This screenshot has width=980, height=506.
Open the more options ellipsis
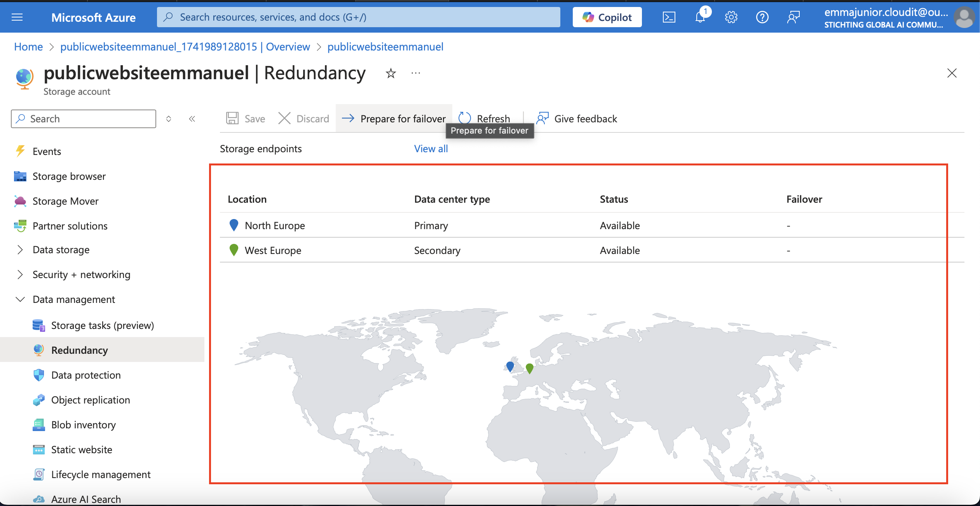pyautogui.click(x=416, y=73)
